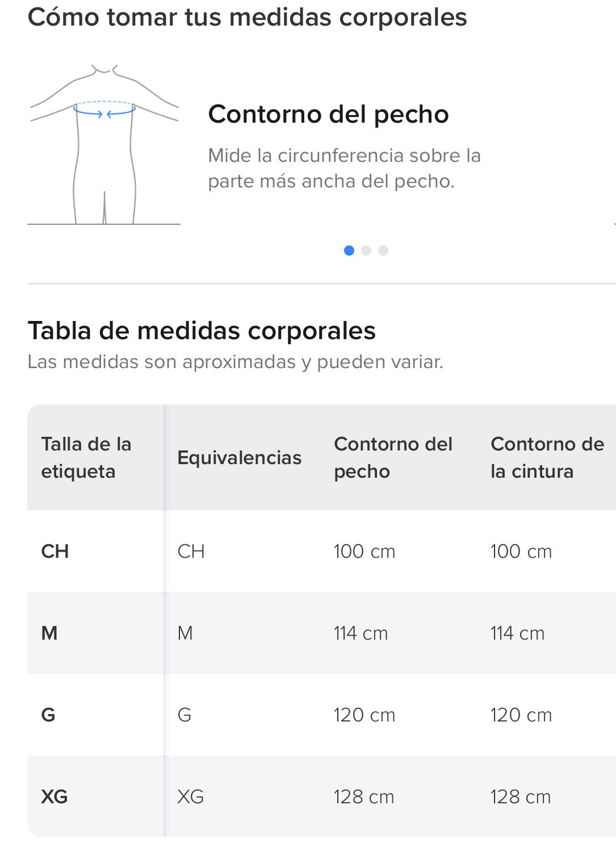The width and height of the screenshot is (616, 847).
Task: Tap the chest measurement body illustration
Action: coord(104,145)
